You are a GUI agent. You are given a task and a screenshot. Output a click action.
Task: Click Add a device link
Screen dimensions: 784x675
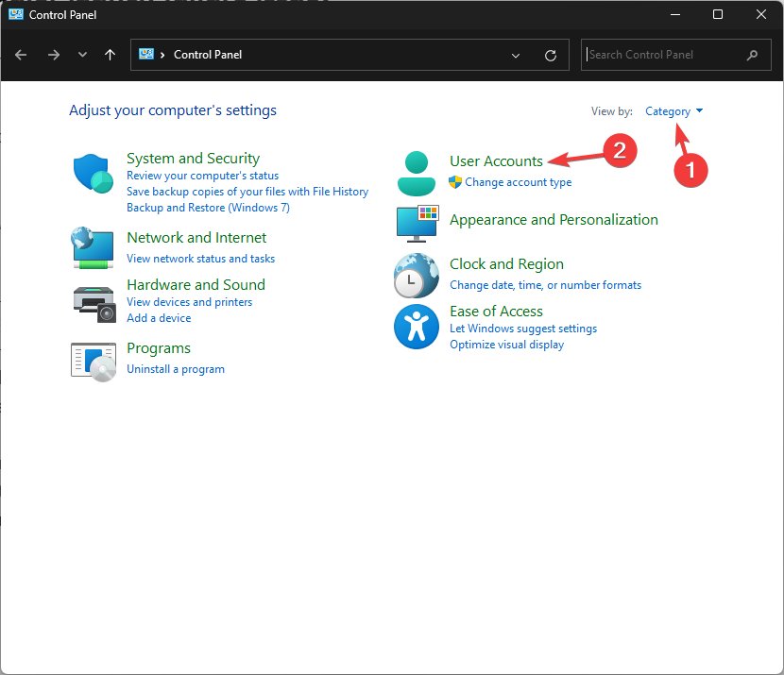coord(159,318)
